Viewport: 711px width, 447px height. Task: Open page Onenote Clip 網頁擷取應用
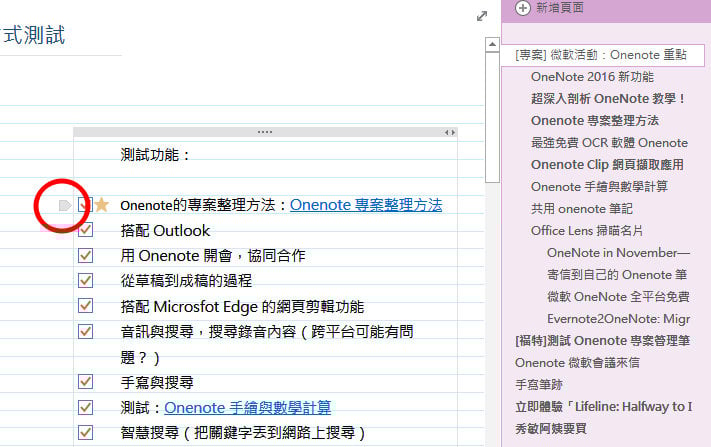pyautogui.click(x=607, y=165)
